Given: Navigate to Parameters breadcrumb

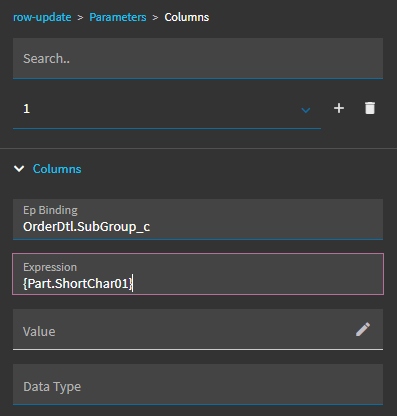Looking at the screenshot, I should click(118, 17).
